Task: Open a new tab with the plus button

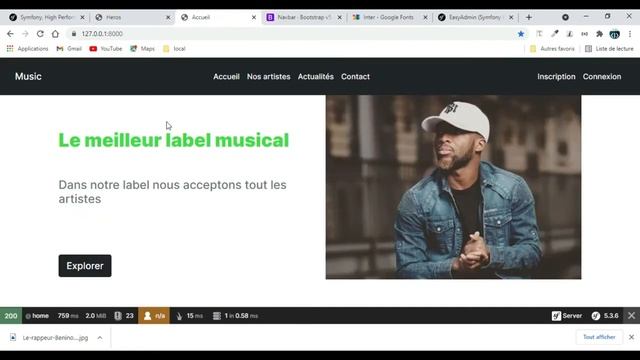Action: [529, 17]
